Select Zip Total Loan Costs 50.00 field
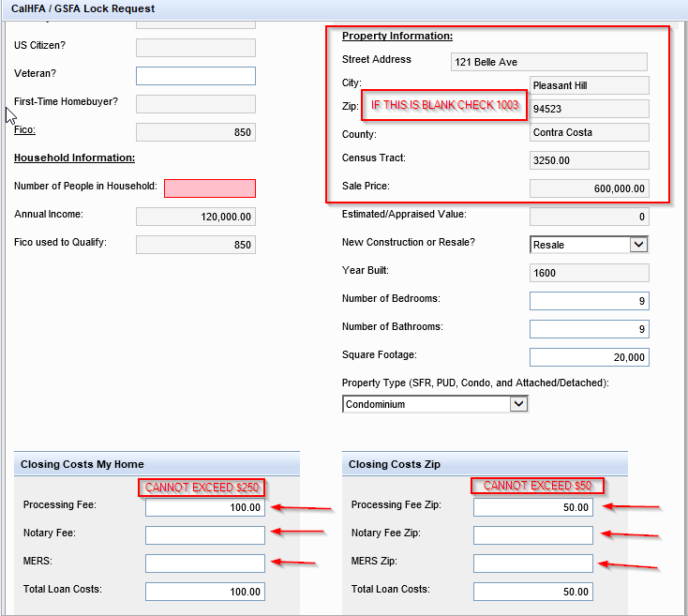This screenshot has height=616, width=688. point(533,592)
